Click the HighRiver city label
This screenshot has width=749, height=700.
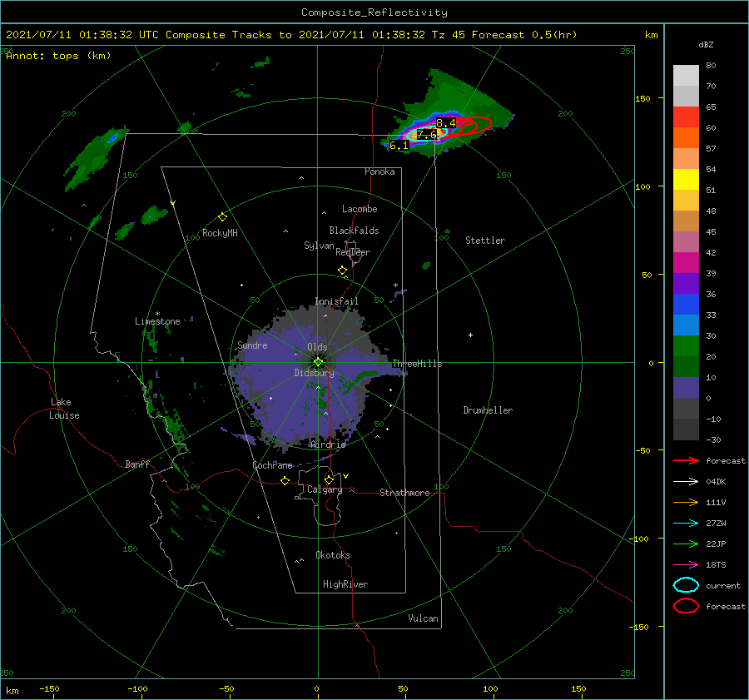click(345, 584)
